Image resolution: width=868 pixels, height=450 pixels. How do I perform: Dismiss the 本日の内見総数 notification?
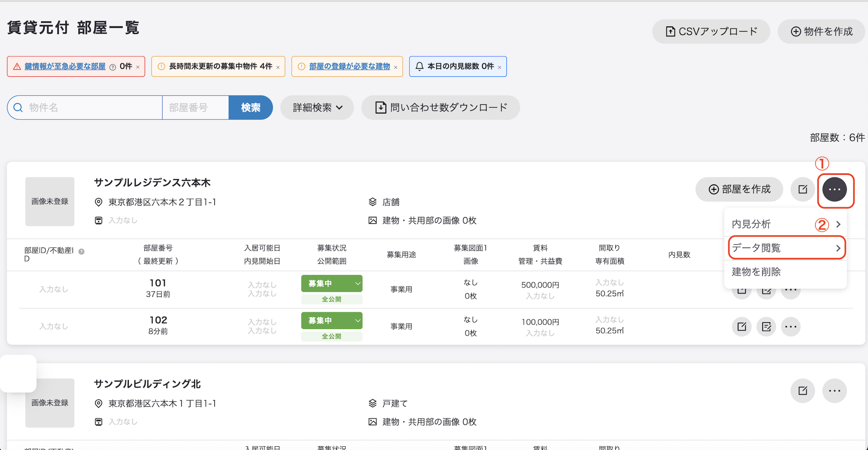click(499, 67)
